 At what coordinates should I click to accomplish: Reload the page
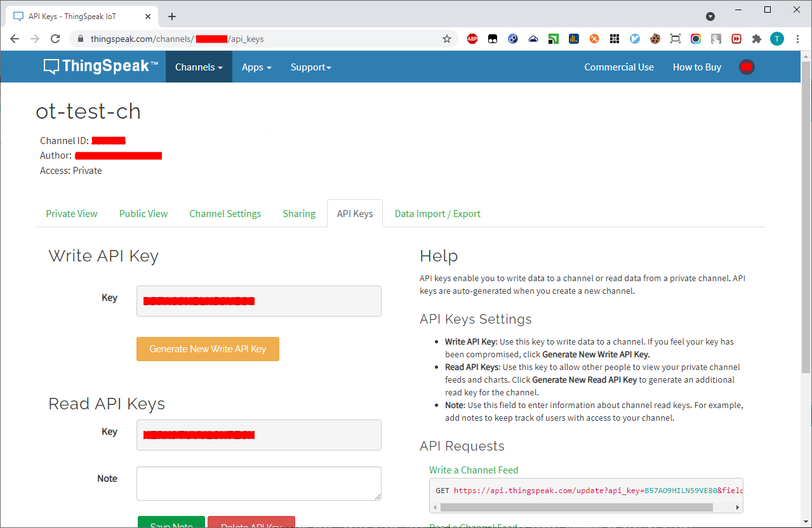pos(55,39)
